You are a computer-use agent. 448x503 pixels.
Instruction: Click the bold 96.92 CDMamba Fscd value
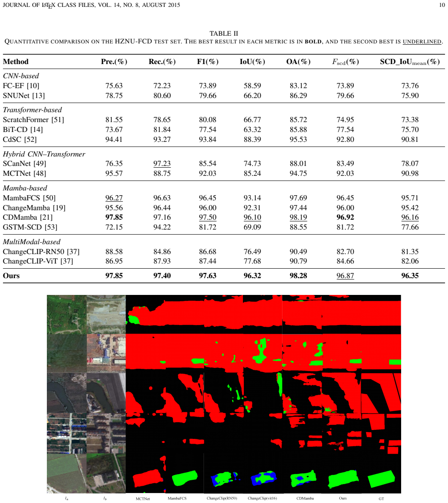[345, 218]
